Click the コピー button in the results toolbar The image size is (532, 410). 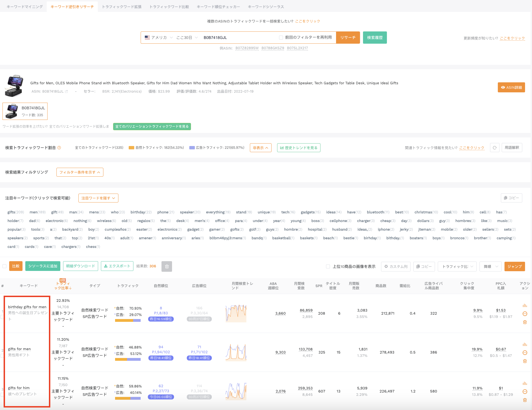coord(424,266)
